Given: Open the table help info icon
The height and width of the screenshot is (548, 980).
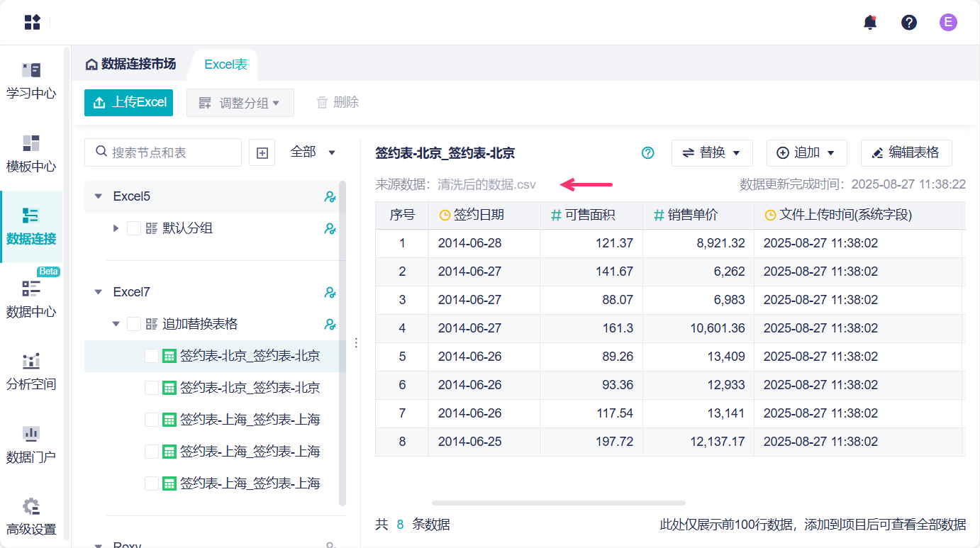Looking at the screenshot, I should click(647, 152).
